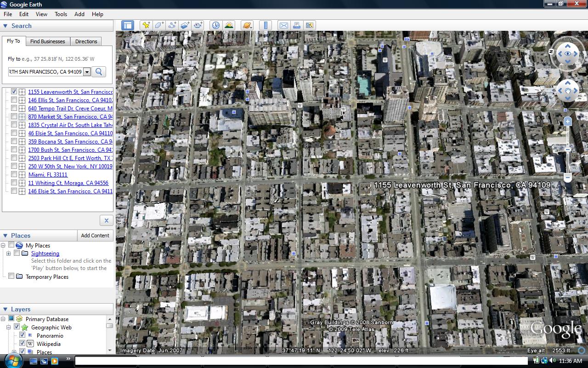Open the Fly to address dropdown arrow
Image resolution: width=588 pixels, height=368 pixels.
click(87, 72)
